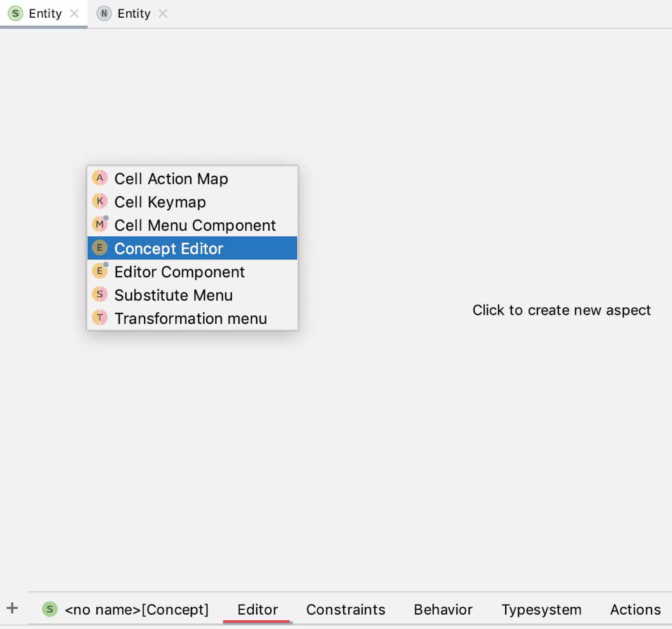Open the Behavior aspect tab
672x629 pixels.
click(x=443, y=610)
